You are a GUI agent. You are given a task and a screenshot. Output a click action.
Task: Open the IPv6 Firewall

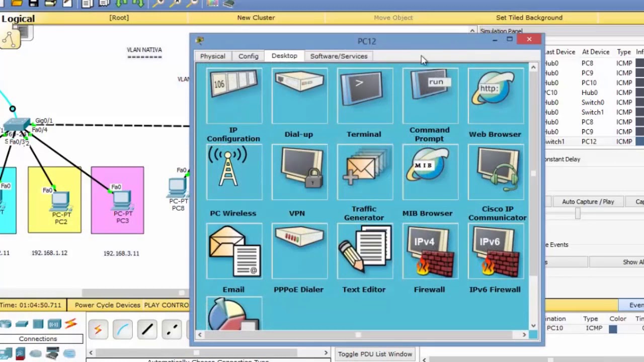point(496,251)
